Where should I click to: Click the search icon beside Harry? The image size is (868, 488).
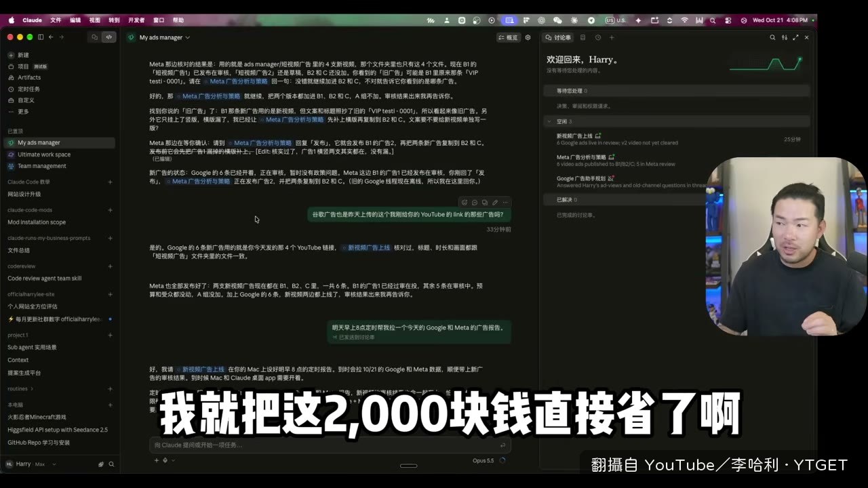click(x=111, y=464)
